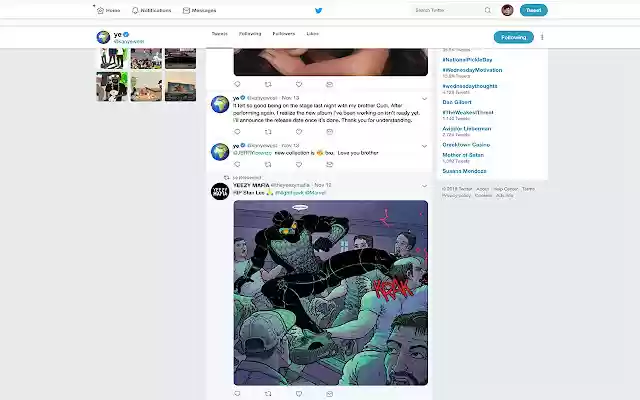
Task: Open the #NationalPickleDay trend
Action: pyautogui.click(x=467, y=60)
